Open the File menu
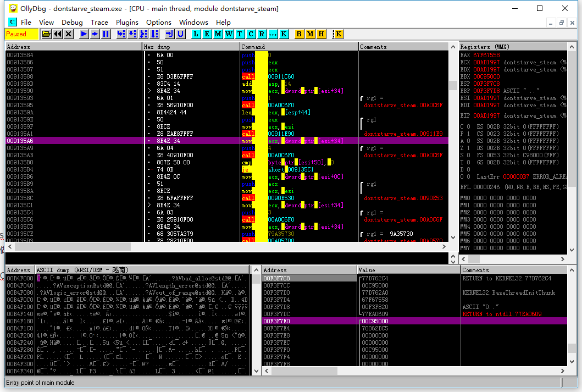 (x=26, y=23)
